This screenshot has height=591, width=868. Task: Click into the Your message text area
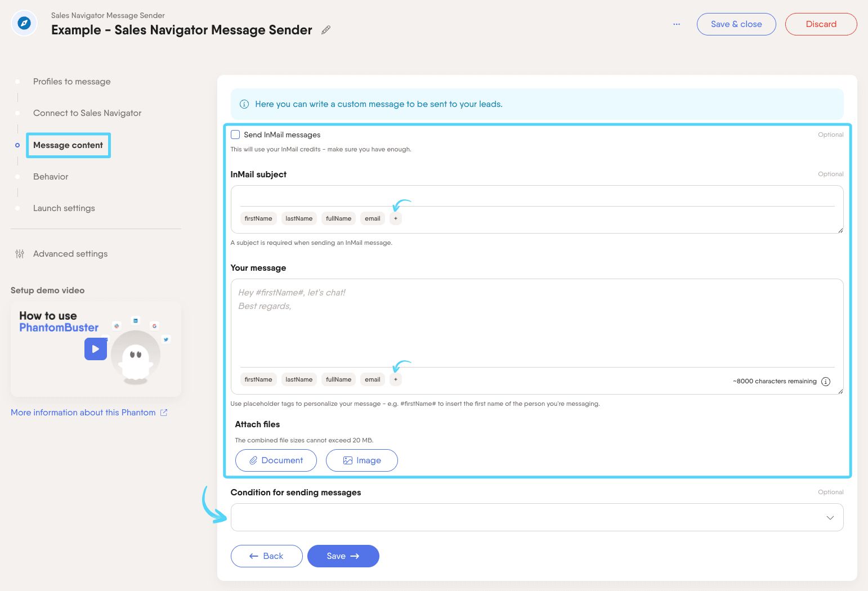[x=537, y=324]
